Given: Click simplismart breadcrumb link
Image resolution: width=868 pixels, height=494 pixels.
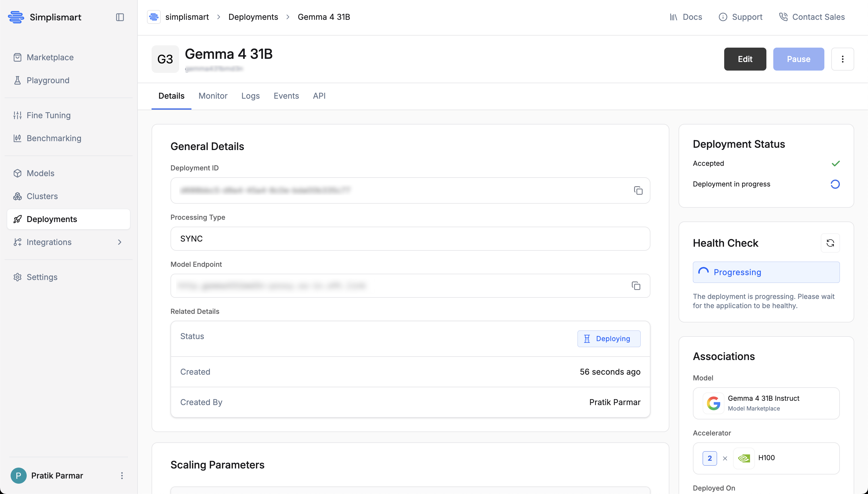Looking at the screenshot, I should pyautogui.click(x=187, y=17).
